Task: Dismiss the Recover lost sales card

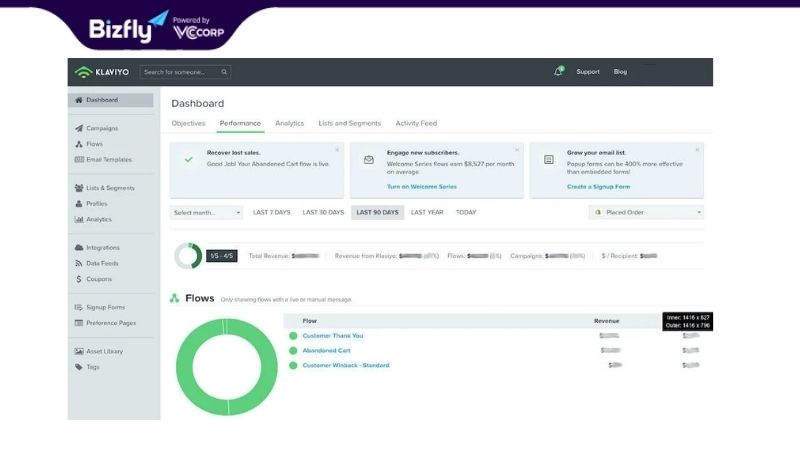Action: click(x=337, y=150)
